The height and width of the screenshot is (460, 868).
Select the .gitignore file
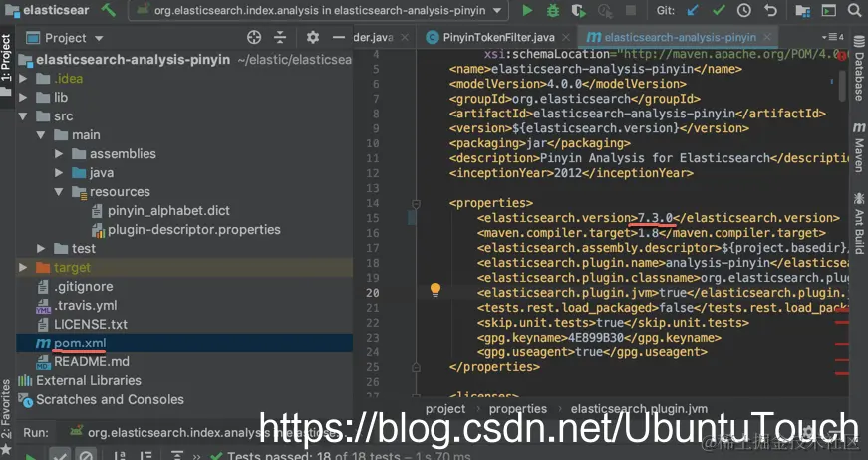(83, 287)
